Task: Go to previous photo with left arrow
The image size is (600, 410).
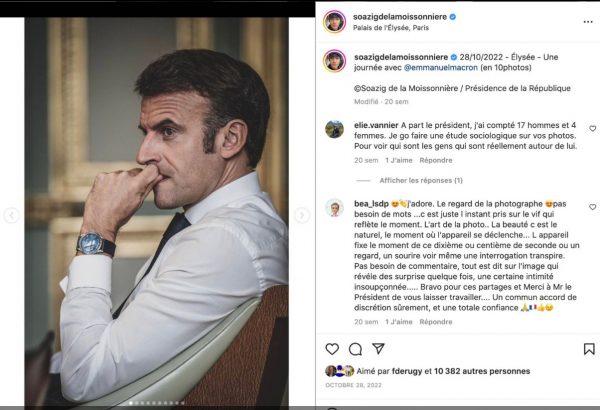Action: tap(12, 215)
